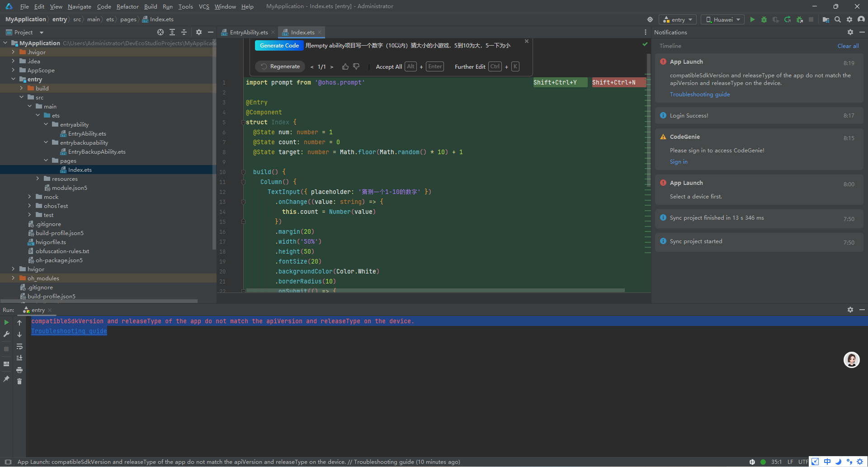Click the CodeGenie icon in the status bar
868x467 pixels.
(x=752, y=462)
